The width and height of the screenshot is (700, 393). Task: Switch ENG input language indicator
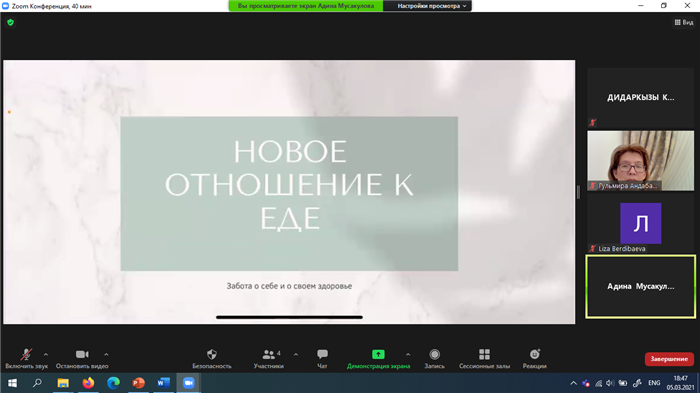pos(654,383)
